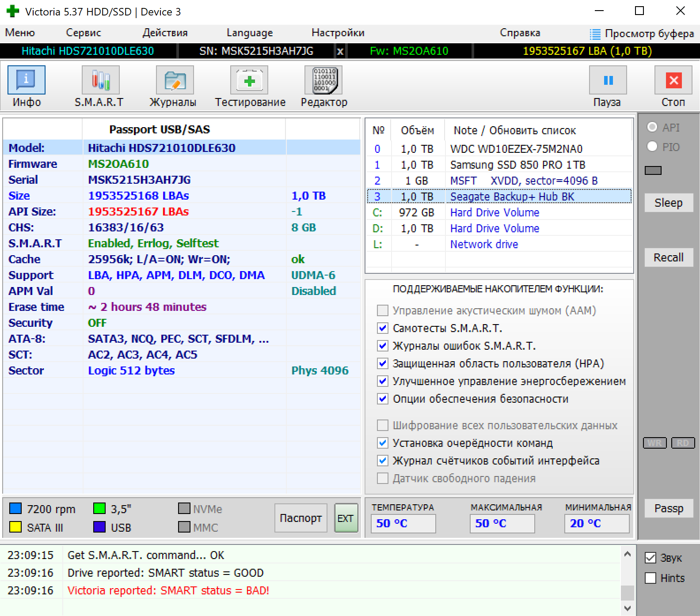Image resolution: width=700 pixels, height=616 pixels.
Task: Click the RD indicator button
Action: 683,443
